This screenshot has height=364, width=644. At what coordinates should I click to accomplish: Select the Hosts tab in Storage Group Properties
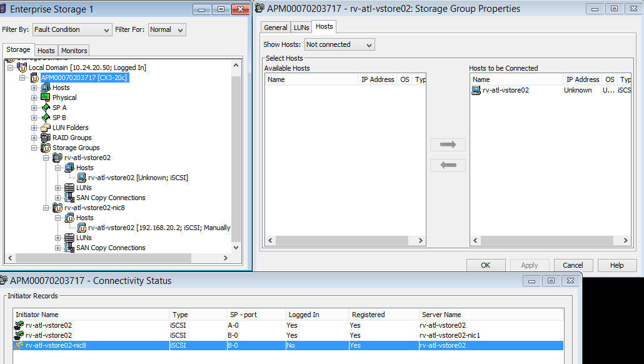coord(324,26)
